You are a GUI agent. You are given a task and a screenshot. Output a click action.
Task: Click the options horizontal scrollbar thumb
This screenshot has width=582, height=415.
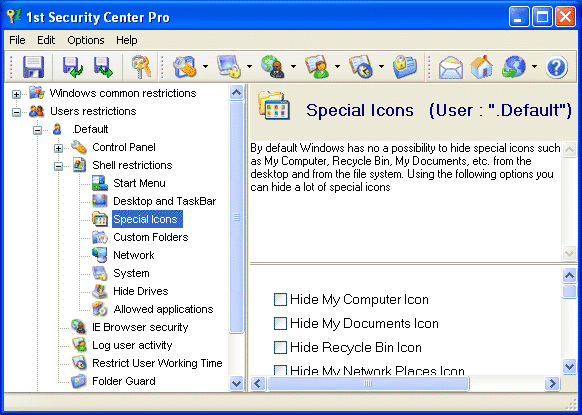[x=368, y=383]
